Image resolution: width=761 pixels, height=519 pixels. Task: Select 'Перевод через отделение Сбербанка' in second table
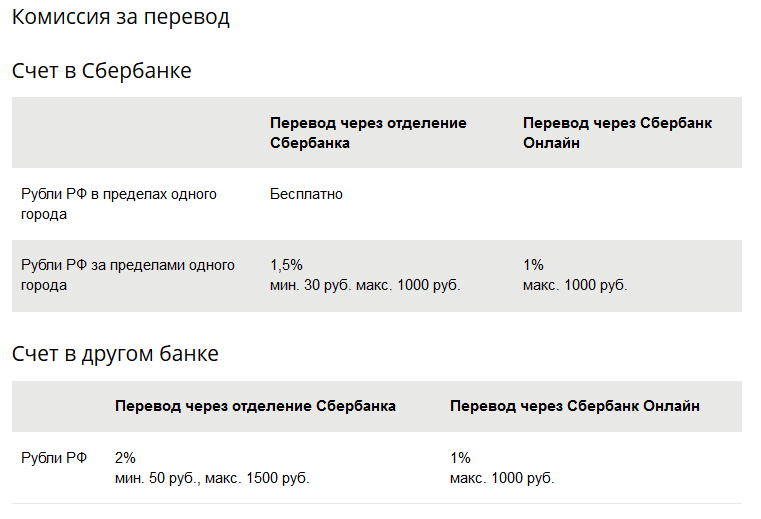tap(255, 406)
